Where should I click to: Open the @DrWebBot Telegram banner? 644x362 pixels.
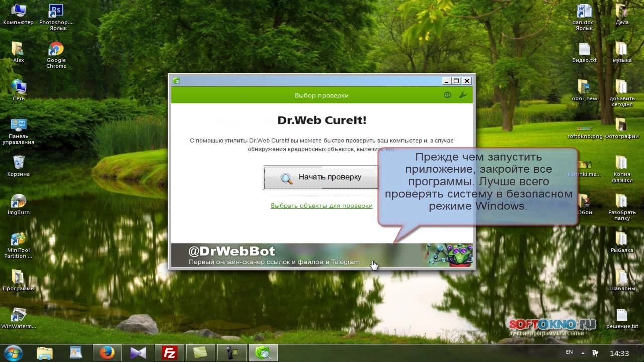(x=322, y=255)
